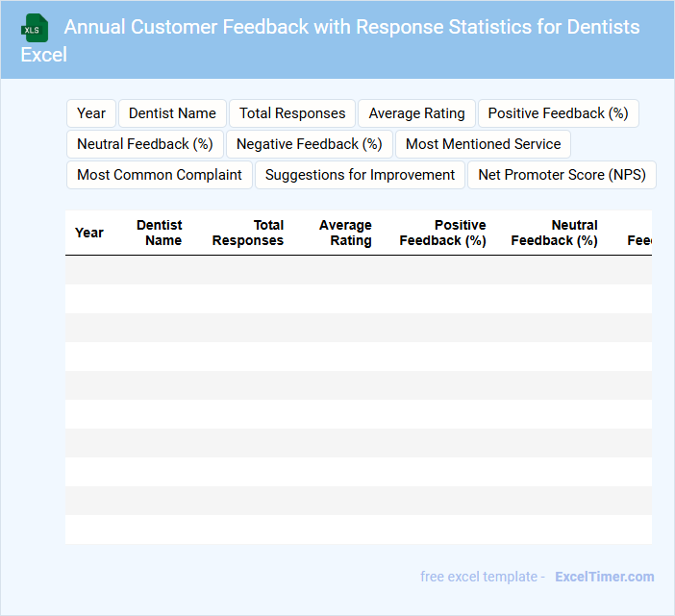Select the Average Rating table column header

pos(345,233)
